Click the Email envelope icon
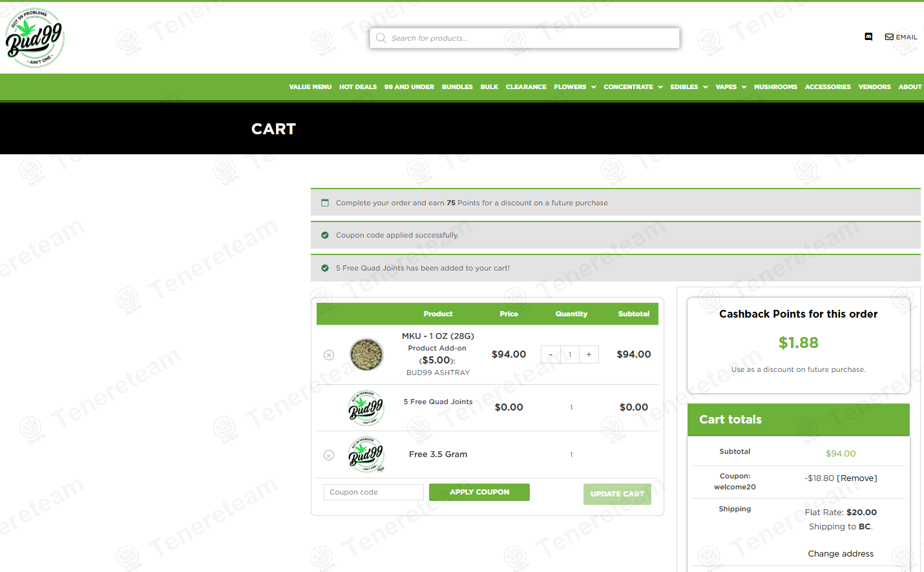Image resolution: width=924 pixels, height=572 pixels. (889, 37)
